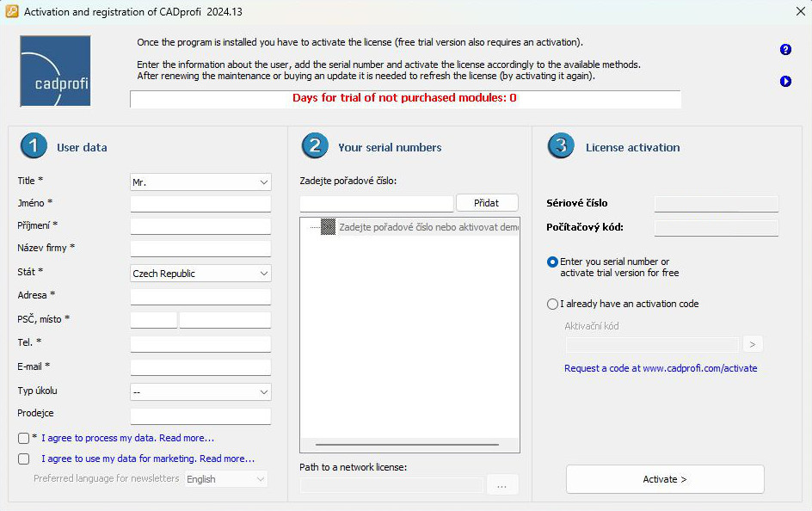Screen dimensions: 812x511
Task: Click the Activate > button
Action: 665,479
